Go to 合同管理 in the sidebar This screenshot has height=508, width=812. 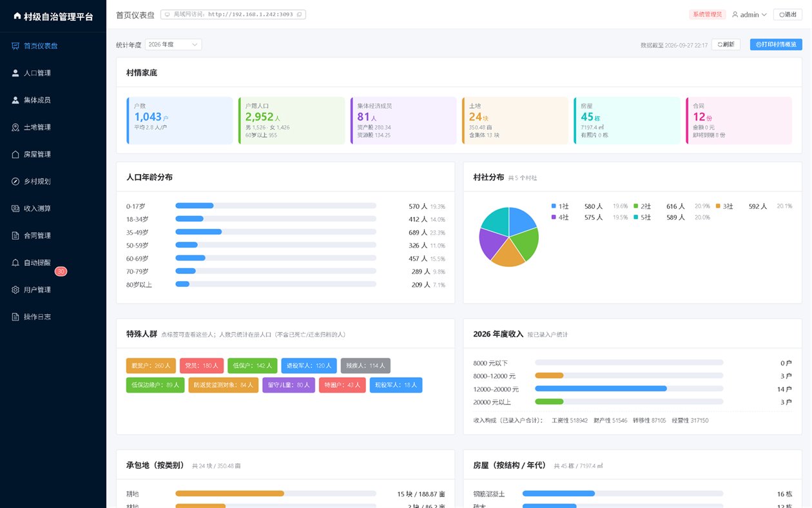pos(53,236)
